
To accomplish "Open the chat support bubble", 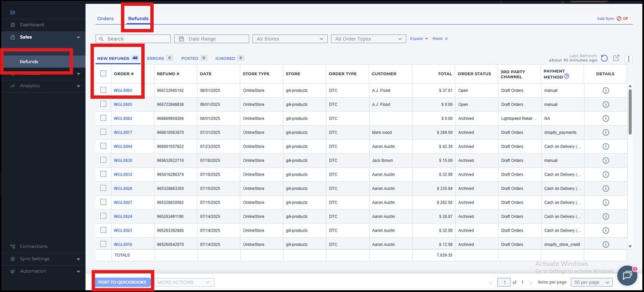I will click(x=627, y=275).
